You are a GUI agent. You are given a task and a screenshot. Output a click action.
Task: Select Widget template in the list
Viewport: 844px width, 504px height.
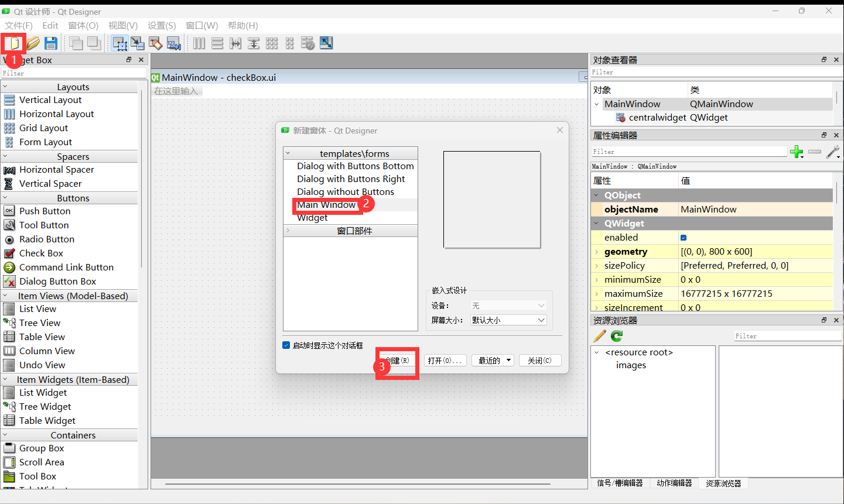(x=312, y=218)
